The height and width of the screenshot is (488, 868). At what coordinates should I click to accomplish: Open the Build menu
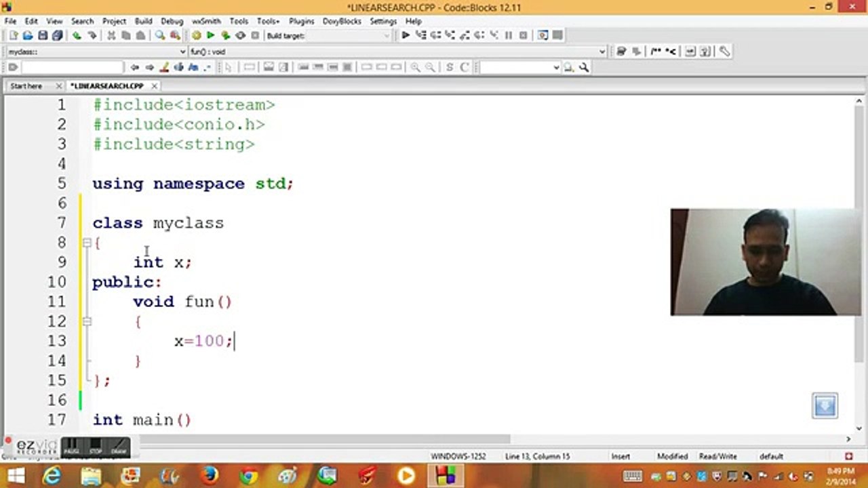143,21
